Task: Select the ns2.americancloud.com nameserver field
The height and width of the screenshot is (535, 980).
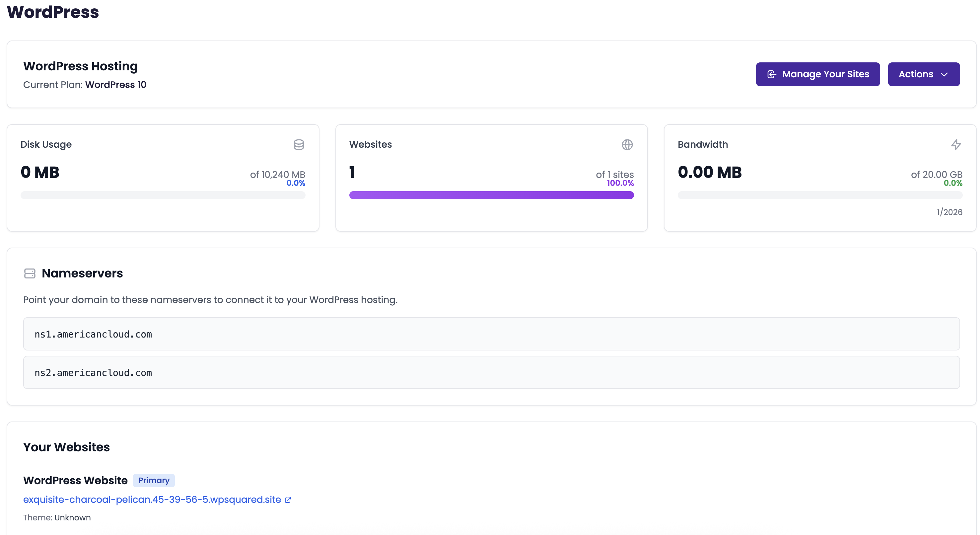Action: (491, 372)
